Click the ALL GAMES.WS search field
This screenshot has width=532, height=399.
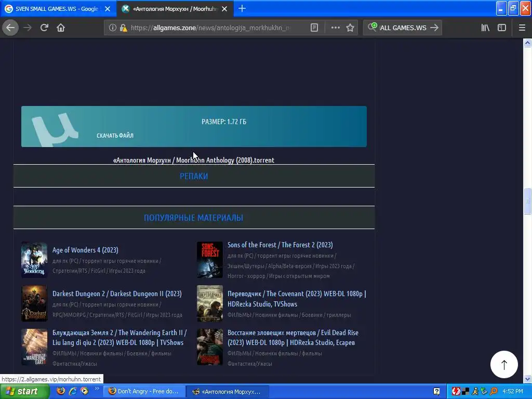(x=404, y=28)
